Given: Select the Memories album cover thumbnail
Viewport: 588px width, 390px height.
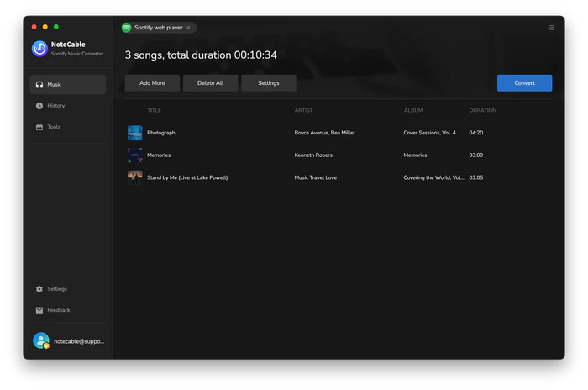Looking at the screenshot, I should 135,155.
